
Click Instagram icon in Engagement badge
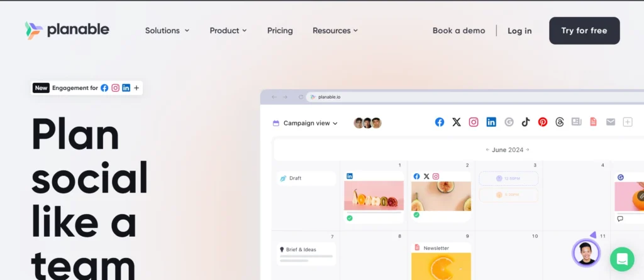(x=116, y=88)
